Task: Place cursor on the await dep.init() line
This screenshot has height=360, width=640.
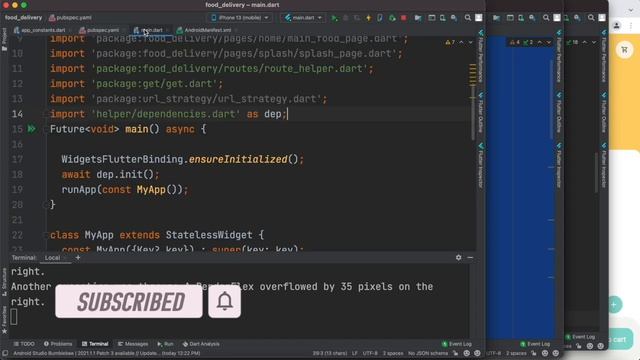Action: pyautogui.click(x=110, y=175)
